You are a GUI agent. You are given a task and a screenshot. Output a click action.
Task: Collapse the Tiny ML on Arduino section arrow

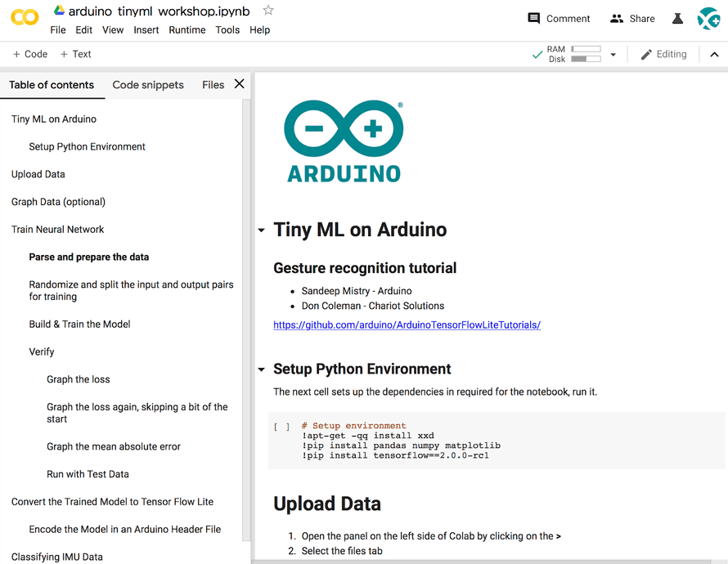[x=261, y=230]
